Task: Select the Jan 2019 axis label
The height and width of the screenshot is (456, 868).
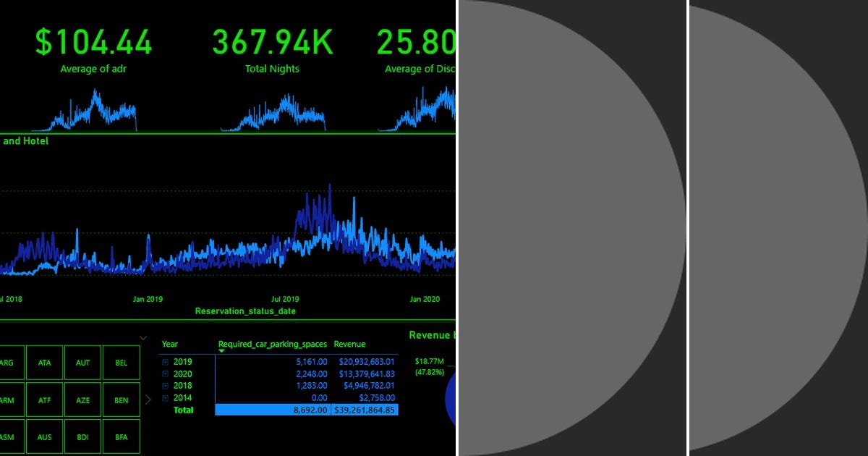Action: click(147, 298)
